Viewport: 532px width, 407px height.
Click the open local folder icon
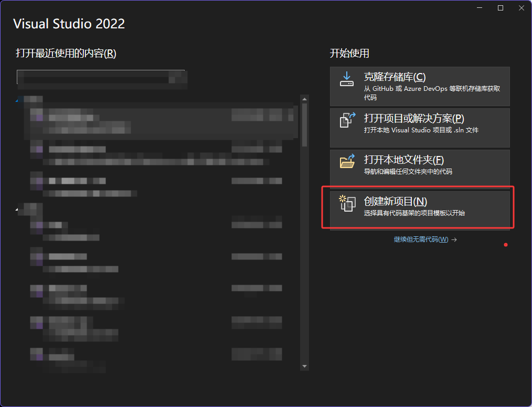click(347, 161)
